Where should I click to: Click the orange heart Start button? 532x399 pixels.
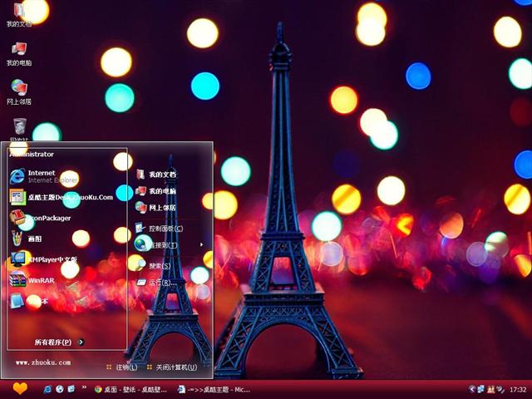(x=20, y=388)
